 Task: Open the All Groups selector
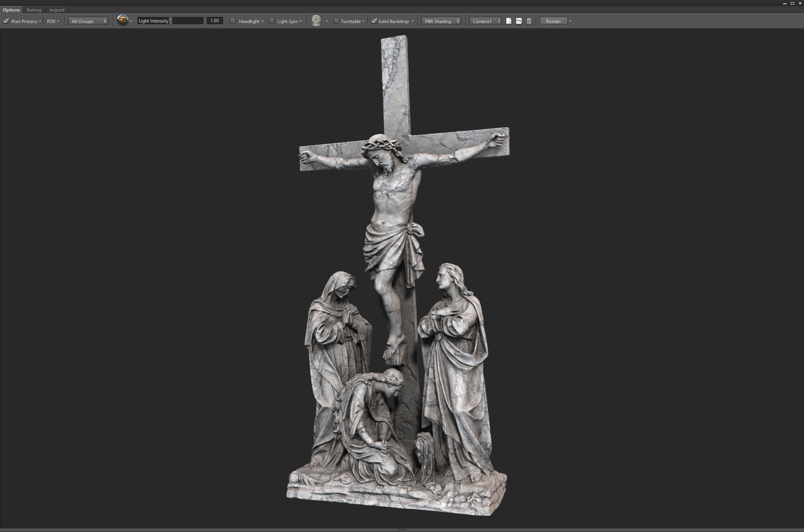(87, 21)
